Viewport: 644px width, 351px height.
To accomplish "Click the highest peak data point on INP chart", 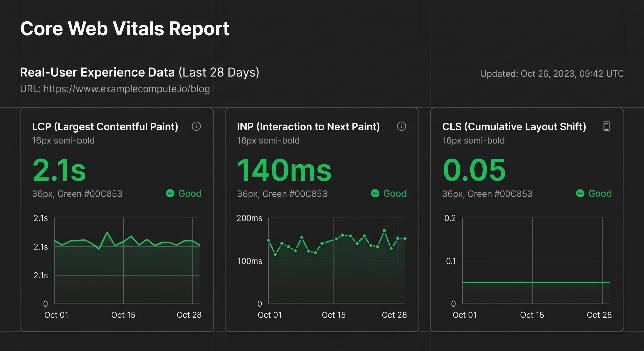I will (384, 230).
